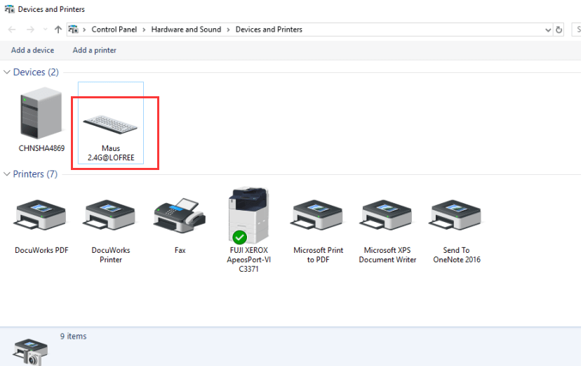This screenshot has width=588, height=366.
Task: Click the Devices and Printers breadcrumb
Action: [x=269, y=30]
